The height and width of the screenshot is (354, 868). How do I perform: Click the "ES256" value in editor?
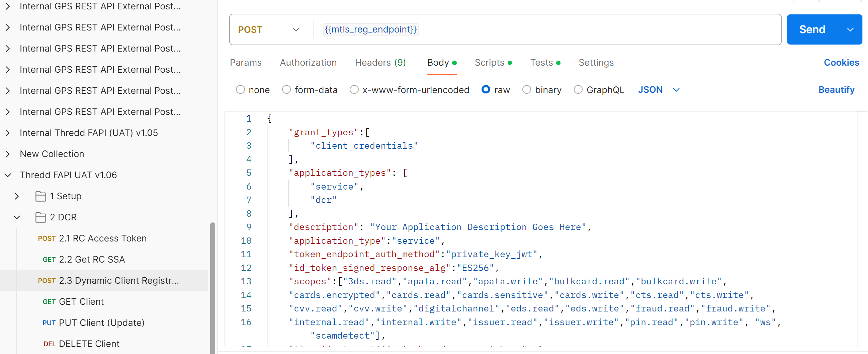tap(475, 268)
